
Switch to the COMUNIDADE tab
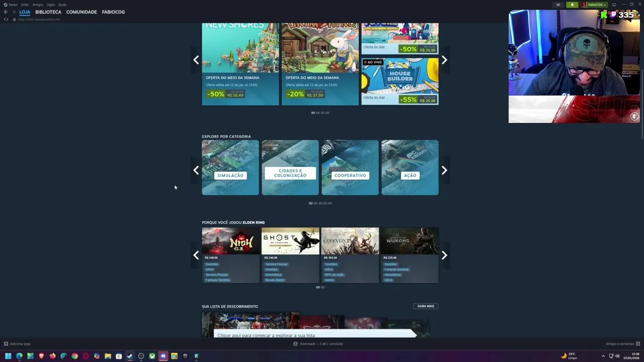tap(82, 12)
